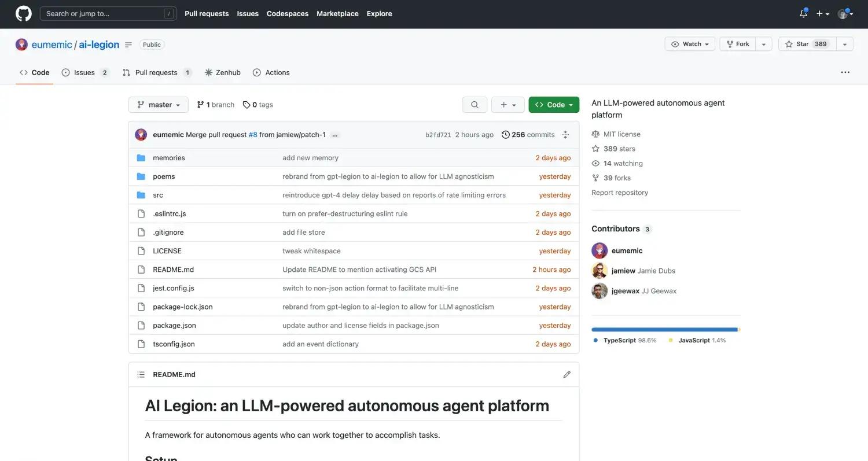Go to the Pull requests repo tab
Screen dimensions: 868x461
click(157, 72)
